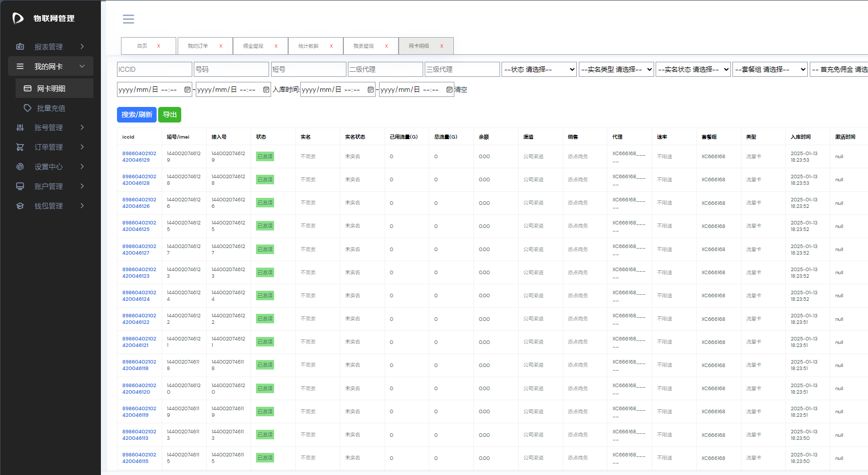Click the 批量充值 tag icon
The height and width of the screenshot is (475, 868).
28,108
